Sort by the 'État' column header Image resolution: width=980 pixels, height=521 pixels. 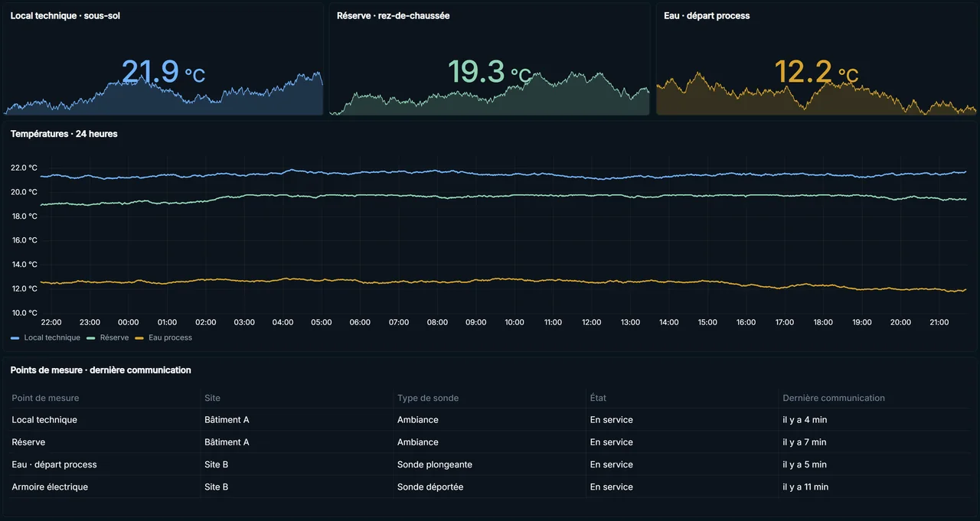598,398
